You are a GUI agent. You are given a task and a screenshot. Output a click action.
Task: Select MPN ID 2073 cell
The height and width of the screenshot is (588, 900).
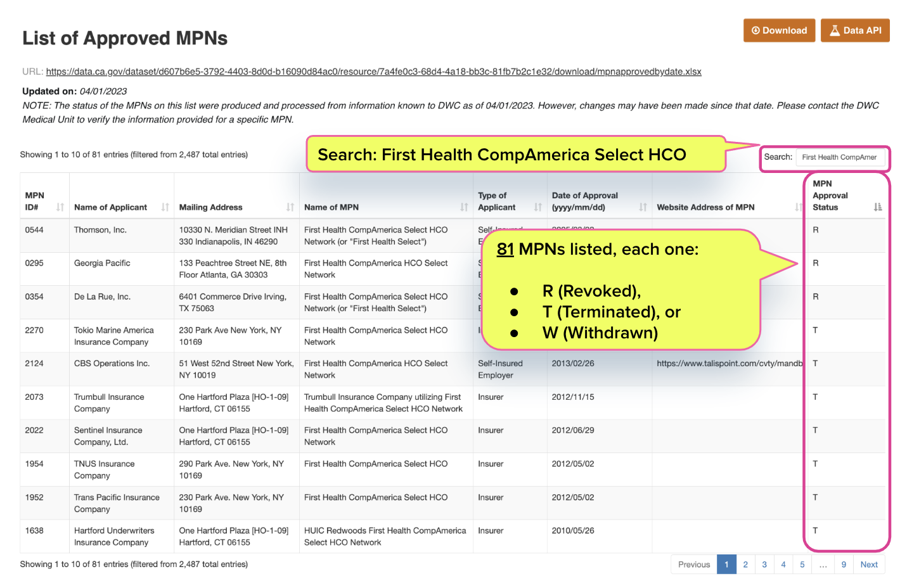tap(44, 403)
